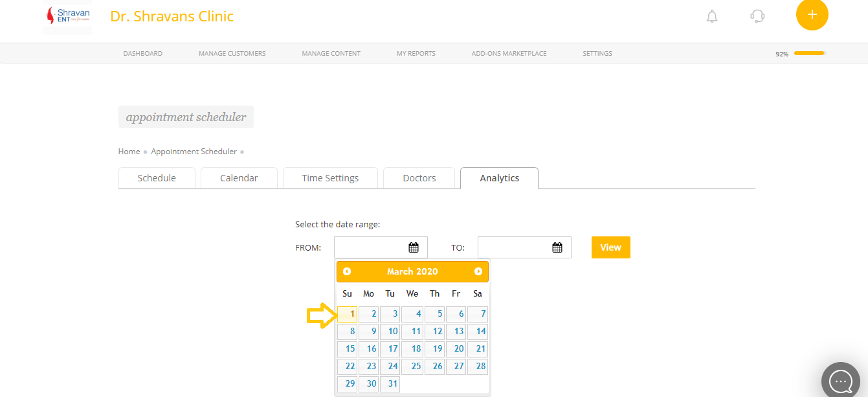Switch to the Time Settings tab
Image resolution: width=868 pixels, height=397 pixels.
[x=330, y=178]
